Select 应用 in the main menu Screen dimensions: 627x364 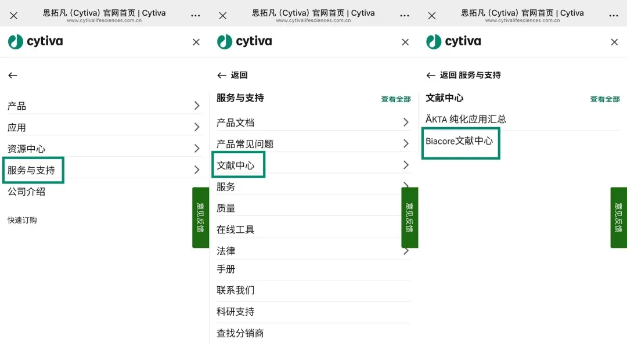(17, 128)
